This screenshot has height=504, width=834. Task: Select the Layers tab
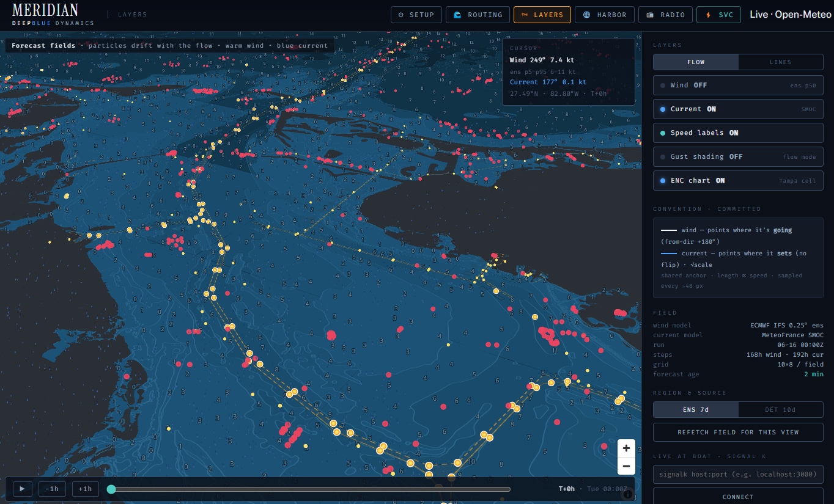pyautogui.click(x=542, y=15)
